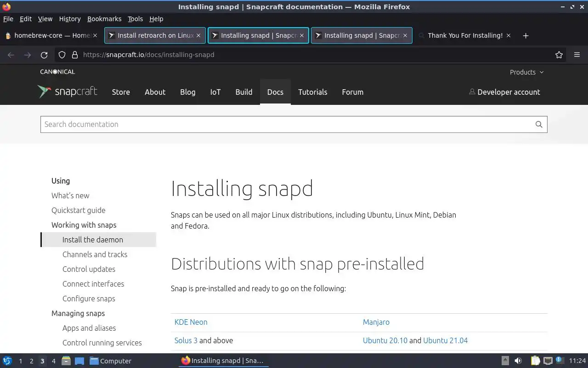Open the volume control in the tray

(518, 361)
